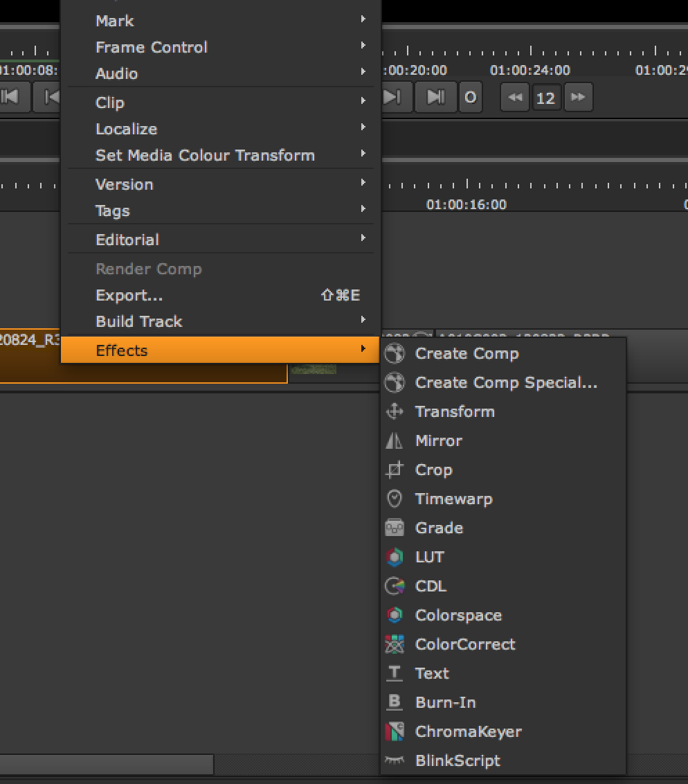This screenshot has height=784, width=688.
Task: Click the bottom horizontal scrollbar
Action: click(107, 765)
